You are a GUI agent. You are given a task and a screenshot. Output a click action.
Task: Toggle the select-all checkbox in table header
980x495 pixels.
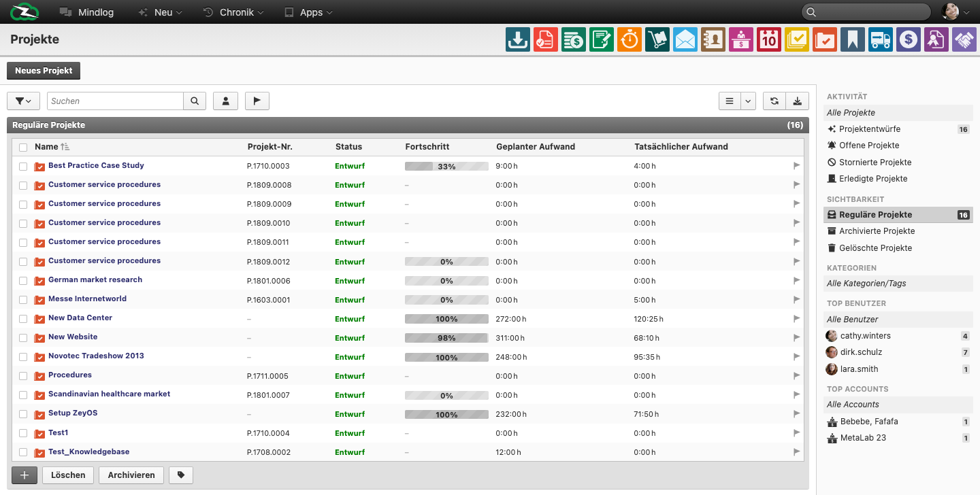point(23,147)
